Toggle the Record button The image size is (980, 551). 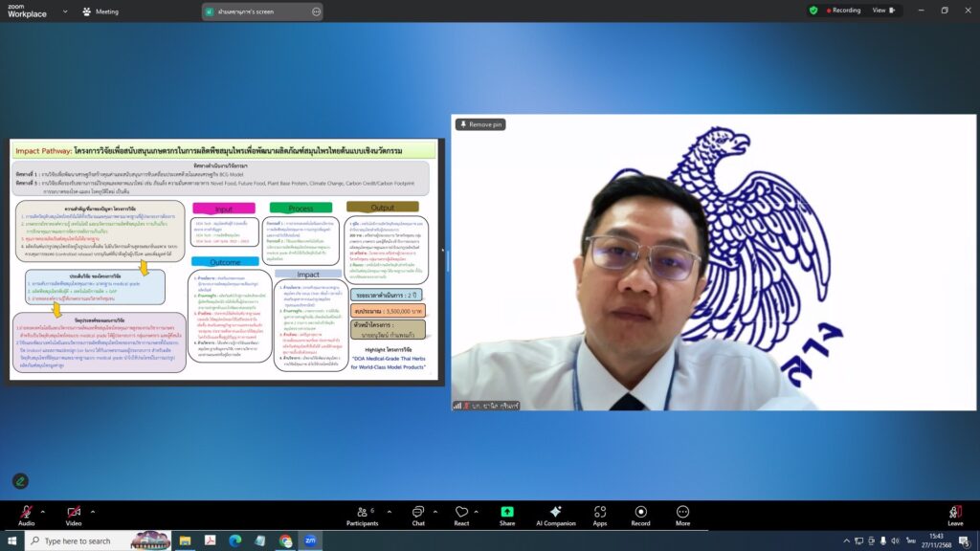pyautogui.click(x=640, y=515)
